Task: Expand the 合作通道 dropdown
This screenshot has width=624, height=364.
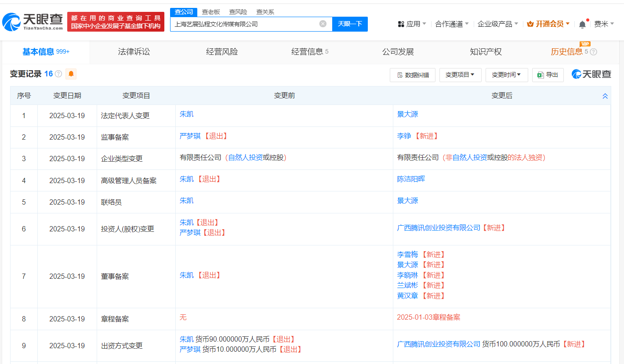Action: point(452,24)
